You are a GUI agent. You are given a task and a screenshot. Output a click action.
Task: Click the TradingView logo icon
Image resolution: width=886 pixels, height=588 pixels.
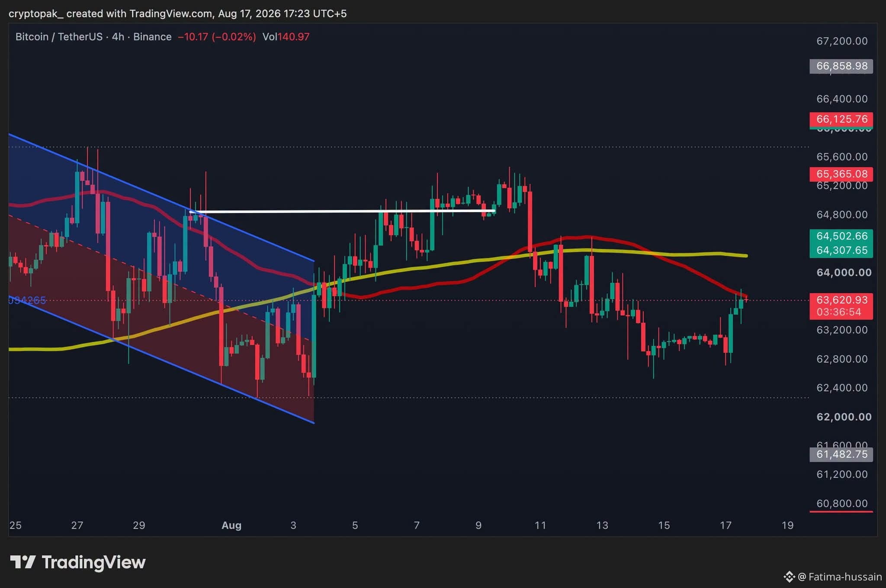22,562
